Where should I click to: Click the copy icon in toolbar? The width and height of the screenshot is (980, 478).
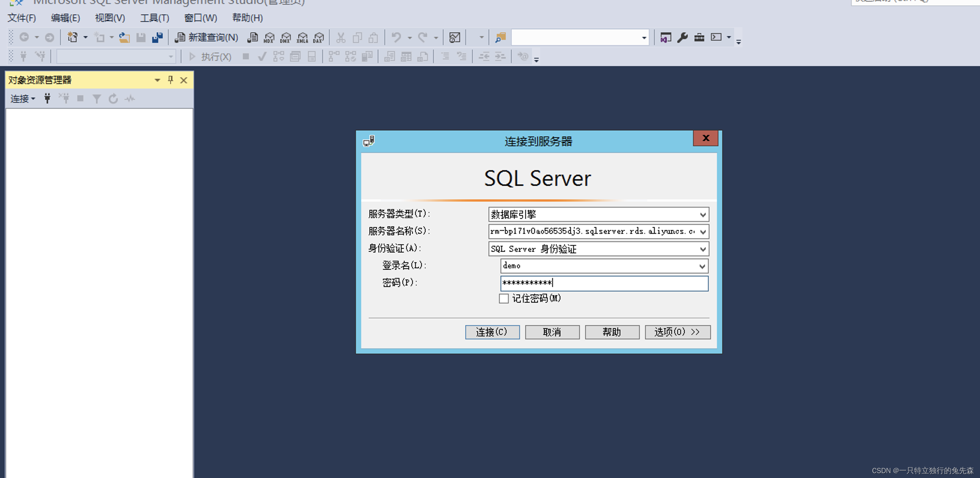(357, 37)
